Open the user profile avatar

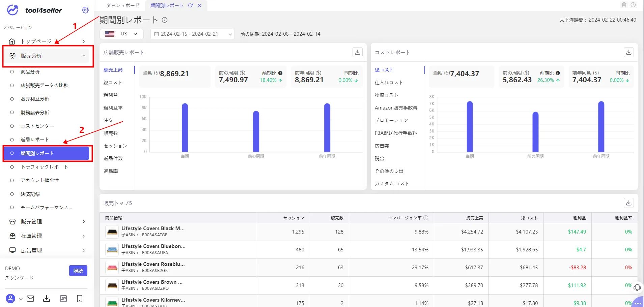pyautogui.click(x=10, y=299)
